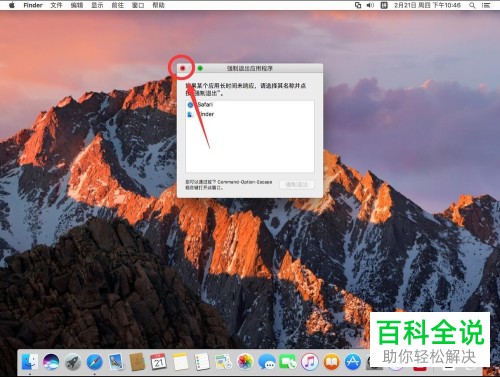Open Safari compass icon in dock
Screen dimensions: 500x377
tap(94, 362)
